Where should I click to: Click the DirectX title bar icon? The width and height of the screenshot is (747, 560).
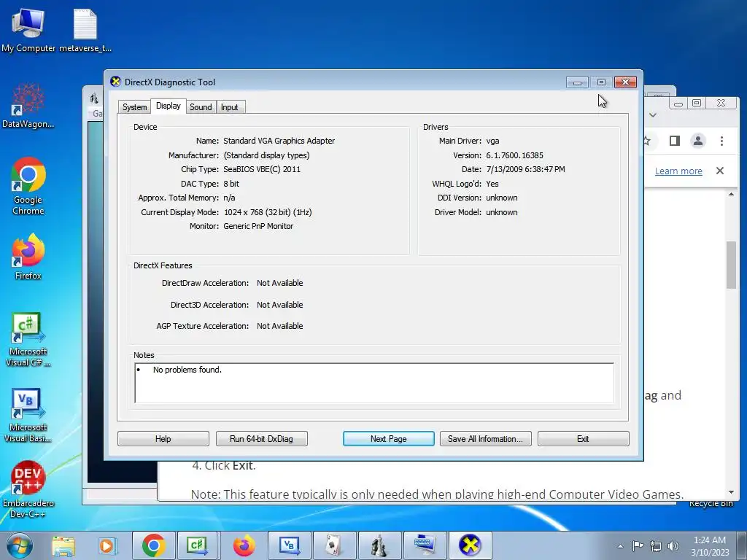click(115, 82)
